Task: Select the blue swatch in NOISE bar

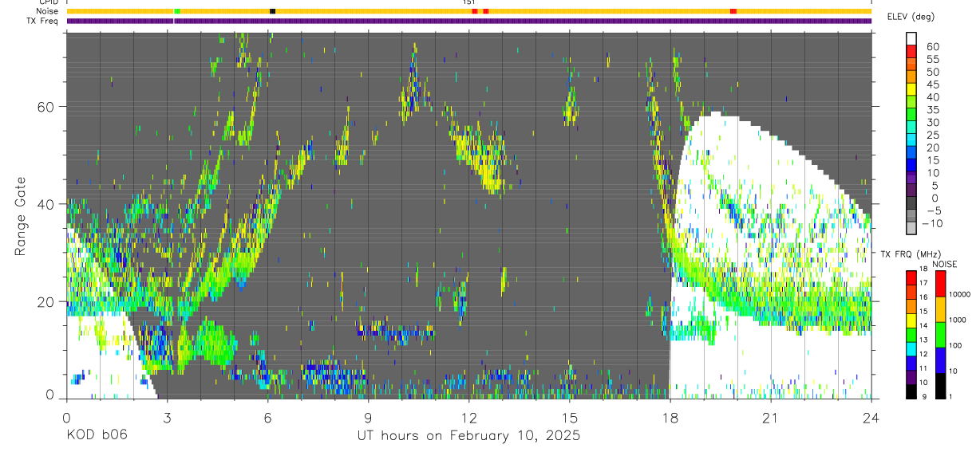Action: 940,360
